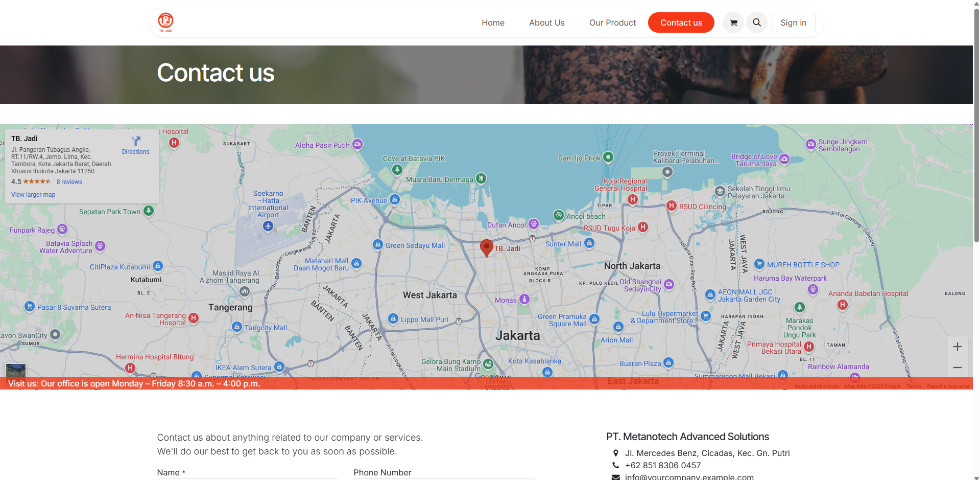Select the PIK Avenue marker
The image size is (980, 480).
[395, 200]
